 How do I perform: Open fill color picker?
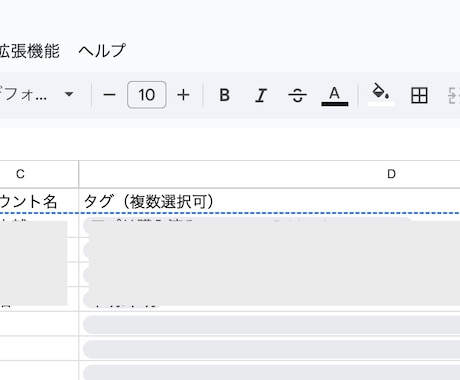(x=381, y=95)
